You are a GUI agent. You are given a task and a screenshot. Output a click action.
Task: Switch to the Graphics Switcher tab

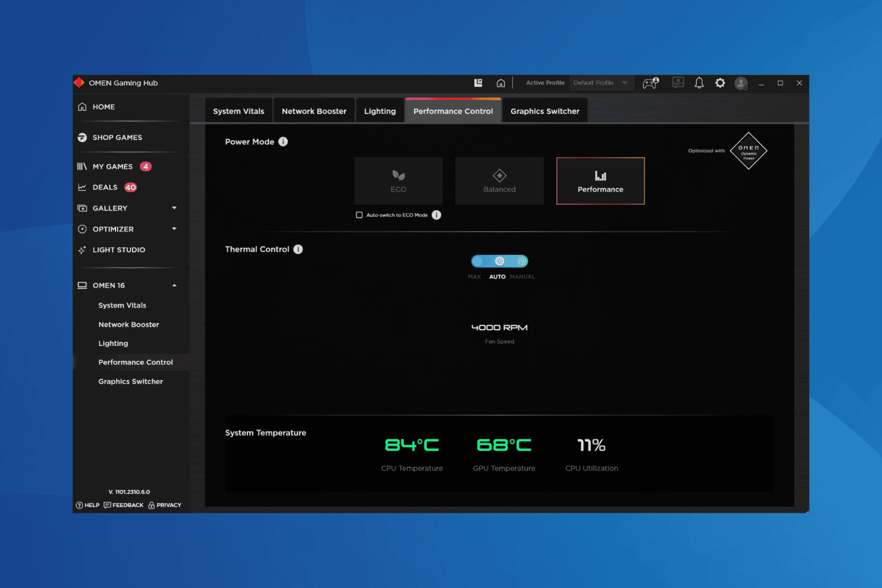click(x=545, y=111)
